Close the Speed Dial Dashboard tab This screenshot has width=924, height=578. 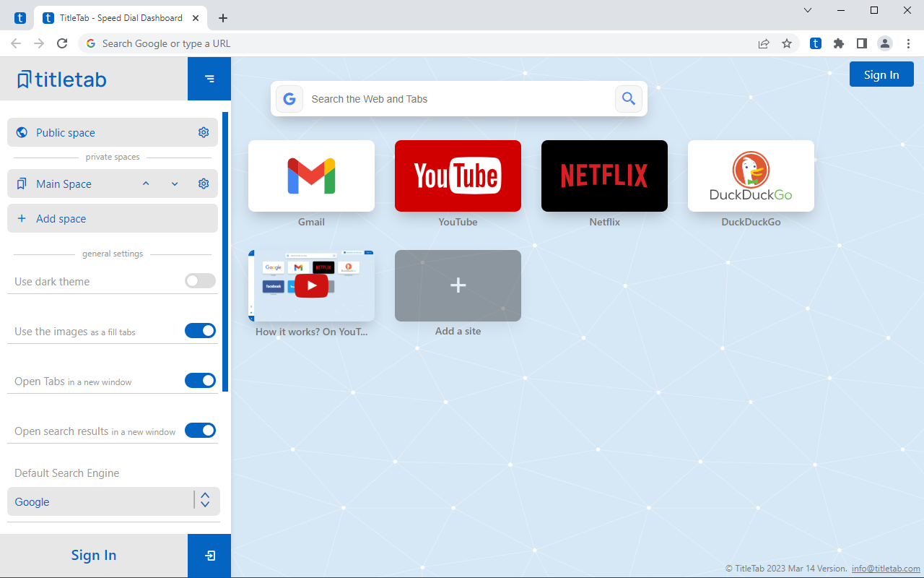[196, 18]
